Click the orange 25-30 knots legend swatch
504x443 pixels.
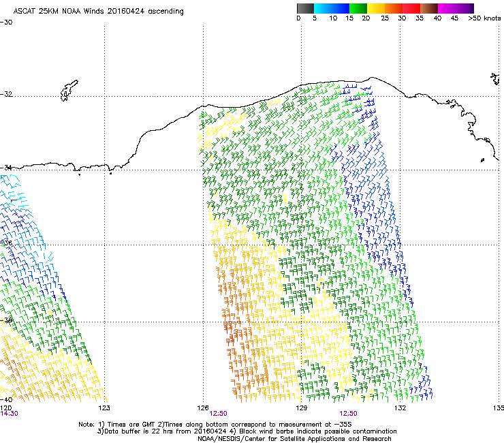[394, 8]
